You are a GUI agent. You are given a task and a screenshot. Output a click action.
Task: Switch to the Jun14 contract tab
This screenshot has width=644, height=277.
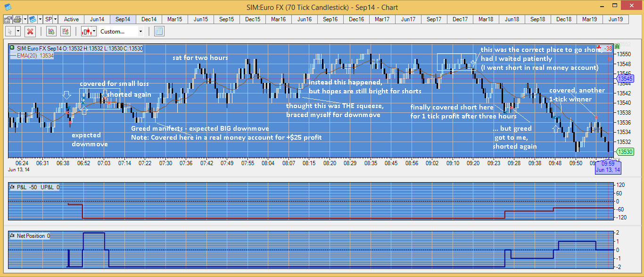tap(97, 19)
